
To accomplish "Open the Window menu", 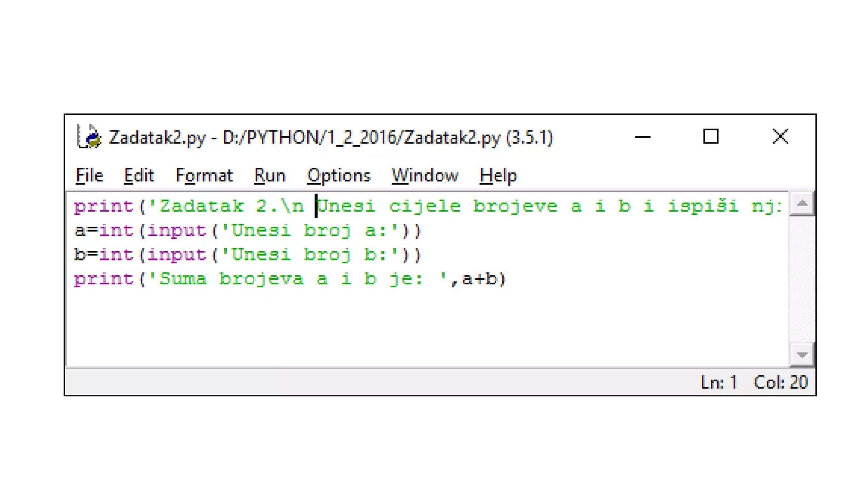I will click(x=425, y=175).
